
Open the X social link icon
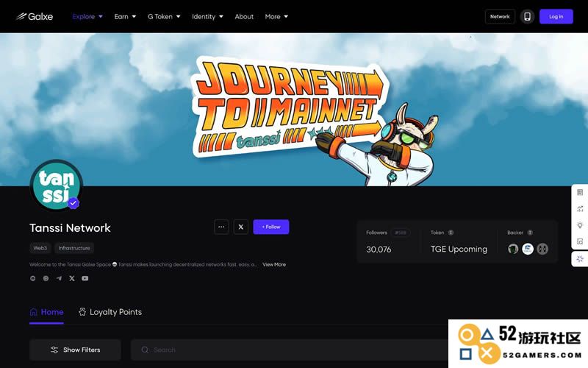click(72, 278)
